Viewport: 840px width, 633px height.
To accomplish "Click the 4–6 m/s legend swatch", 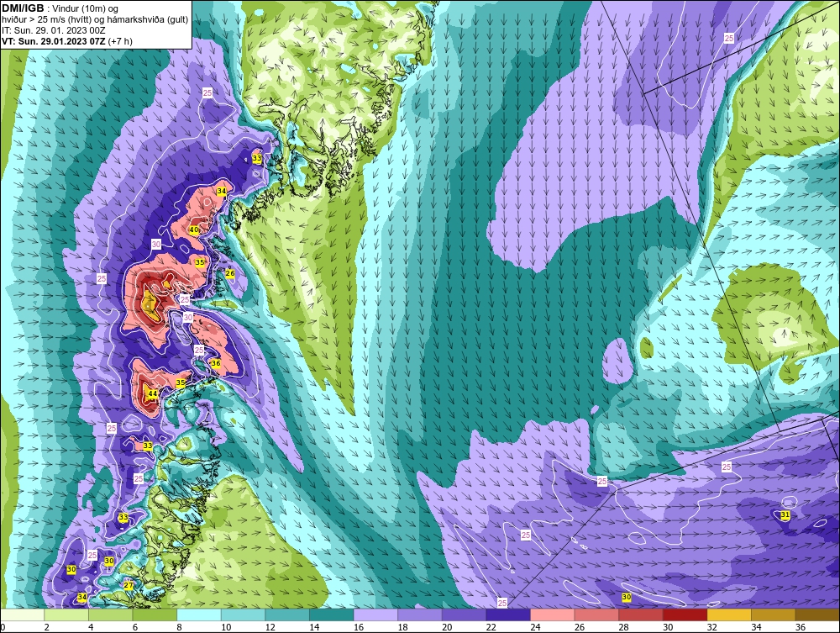I will [x=111, y=615].
